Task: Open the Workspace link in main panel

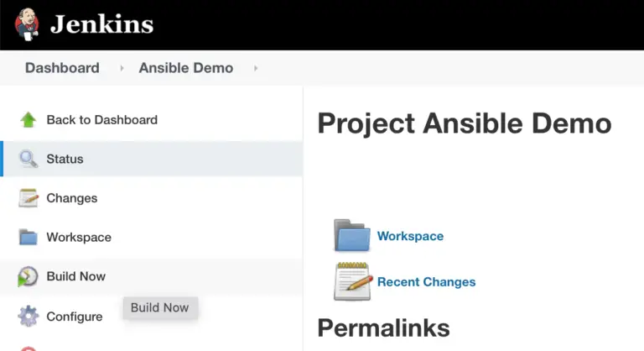Action: point(410,236)
